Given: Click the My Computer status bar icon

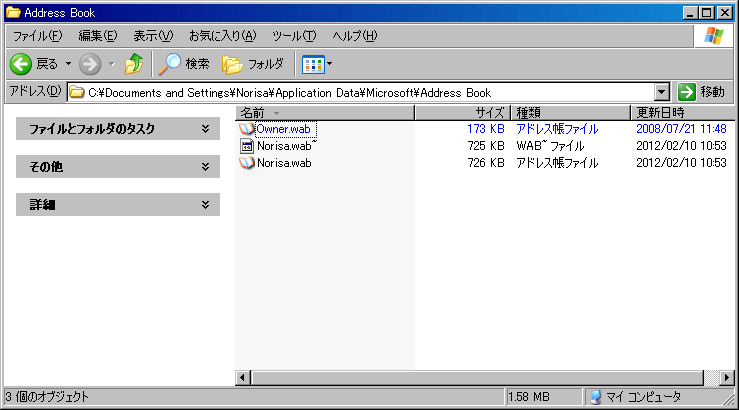Looking at the screenshot, I should coord(596,397).
